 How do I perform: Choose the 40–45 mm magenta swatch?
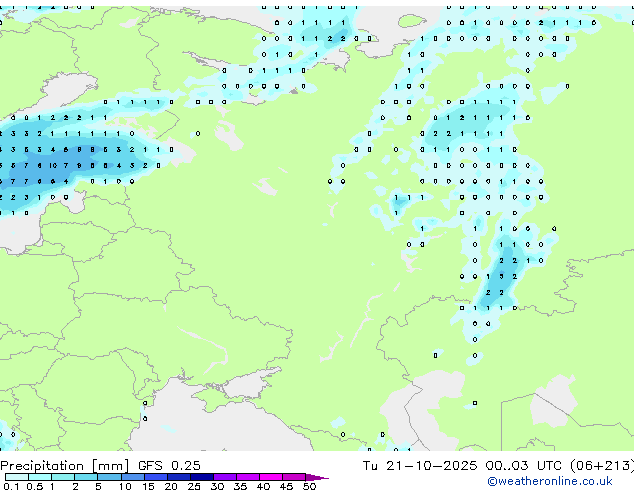click(271, 477)
